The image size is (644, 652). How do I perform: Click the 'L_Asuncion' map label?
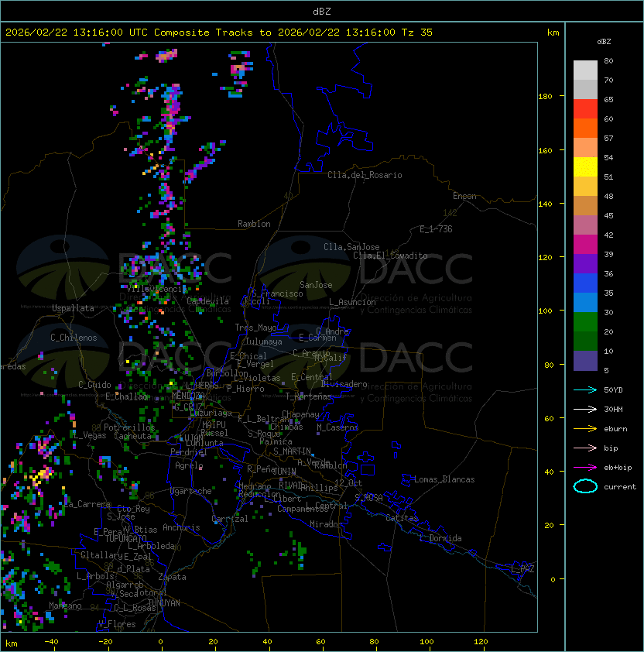(352, 302)
